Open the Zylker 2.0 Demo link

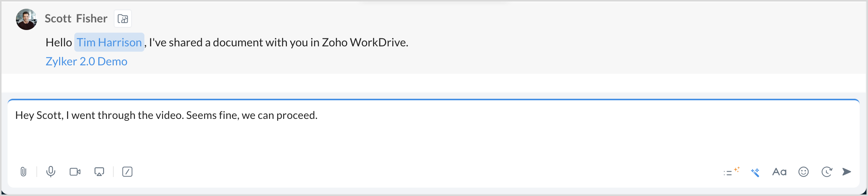tap(86, 62)
